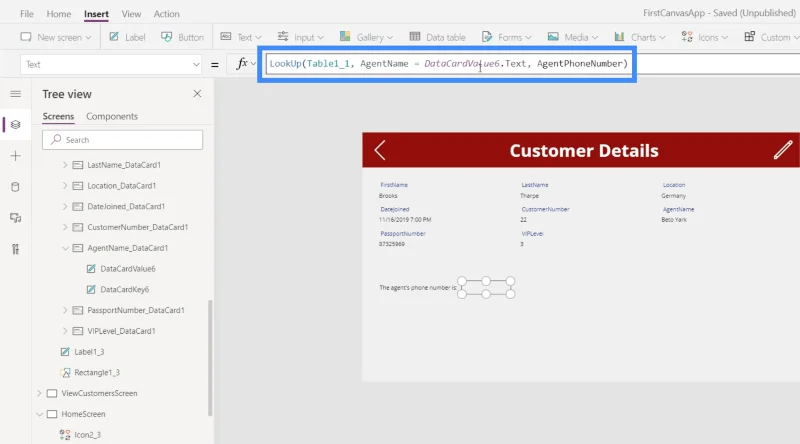Switch to the View tab
800x444 pixels.
coord(131,14)
